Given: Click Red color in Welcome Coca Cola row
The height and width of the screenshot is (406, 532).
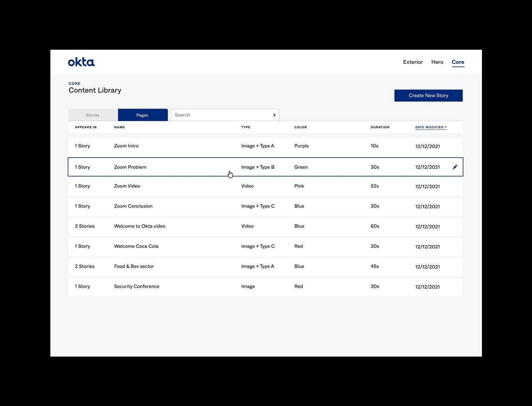Looking at the screenshot, I should pos(299,246).
